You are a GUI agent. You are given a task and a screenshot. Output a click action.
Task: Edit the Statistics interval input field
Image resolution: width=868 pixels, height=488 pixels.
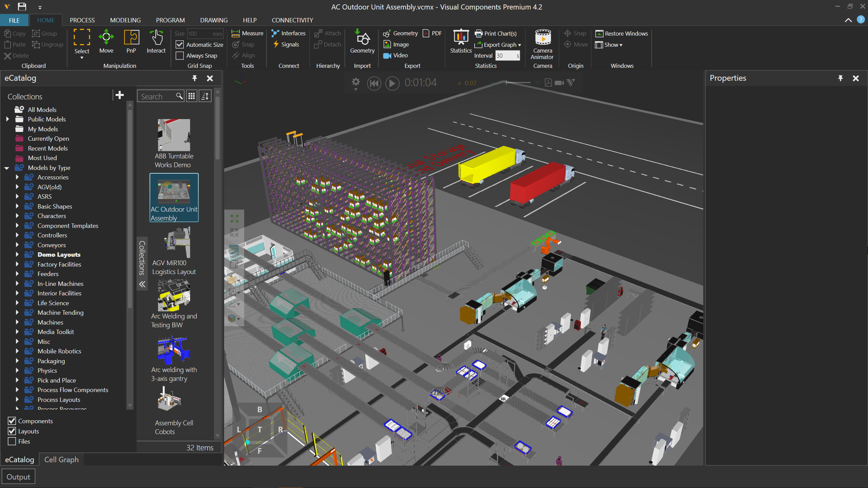(507, 56)
